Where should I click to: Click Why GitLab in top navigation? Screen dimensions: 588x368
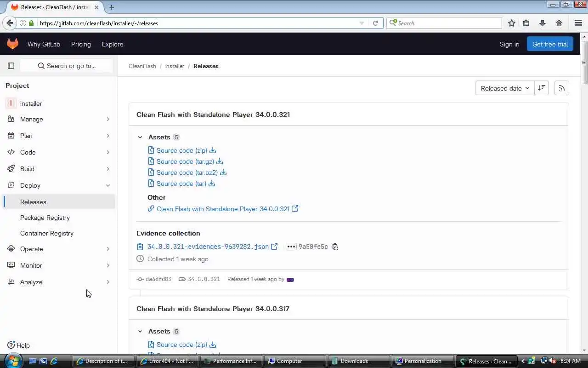44,44
